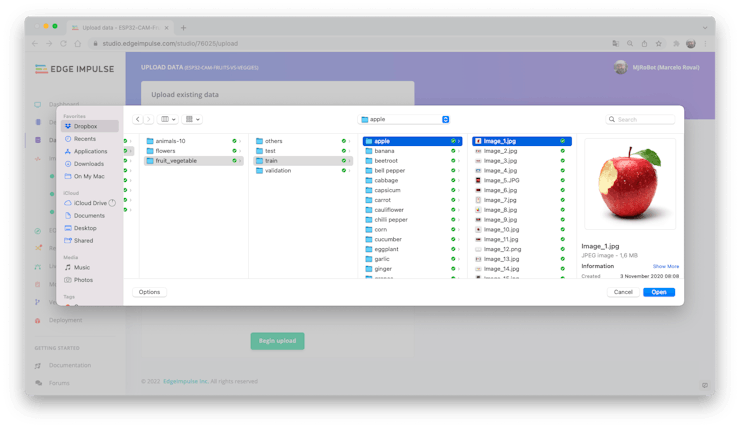This screenshot has width=740, height=428.
Task: Open the apple path popup menu
Action: tap(404, 119)
